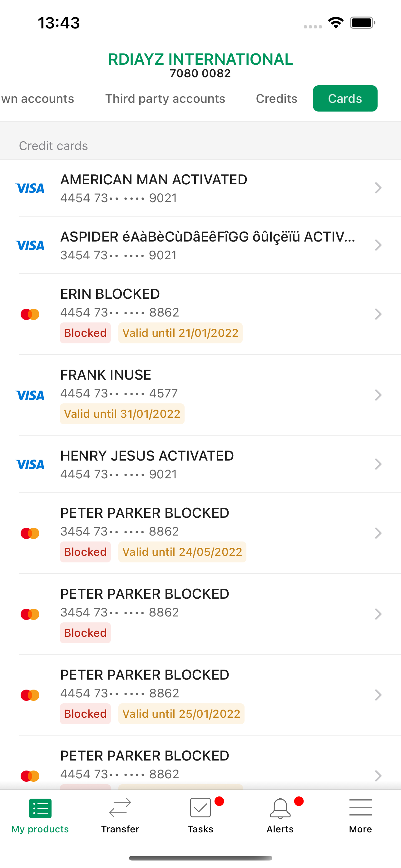401x868 pixels.
Task: Tap the Visa logo for AMERICAN MAN card
Action: pos(30,188)
